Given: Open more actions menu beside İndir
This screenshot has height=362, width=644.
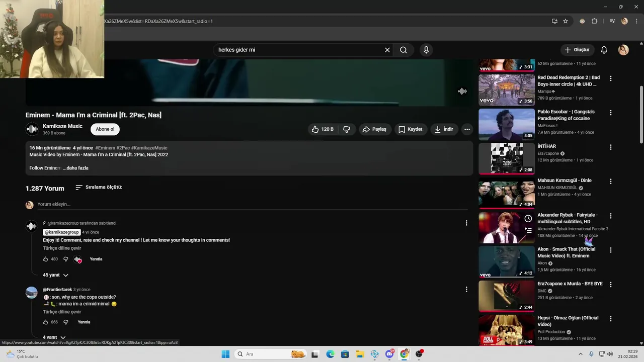Looking at the screenshot, I should 467,129.
